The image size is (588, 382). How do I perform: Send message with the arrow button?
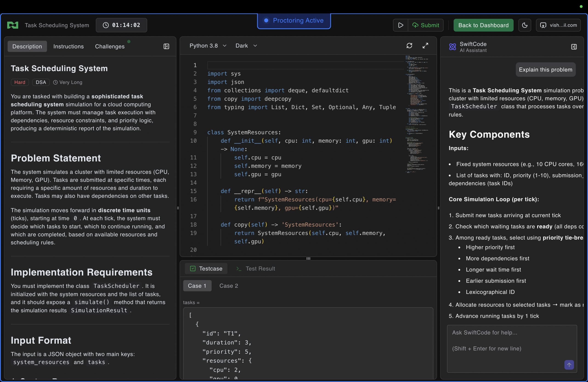pos(569,365)
